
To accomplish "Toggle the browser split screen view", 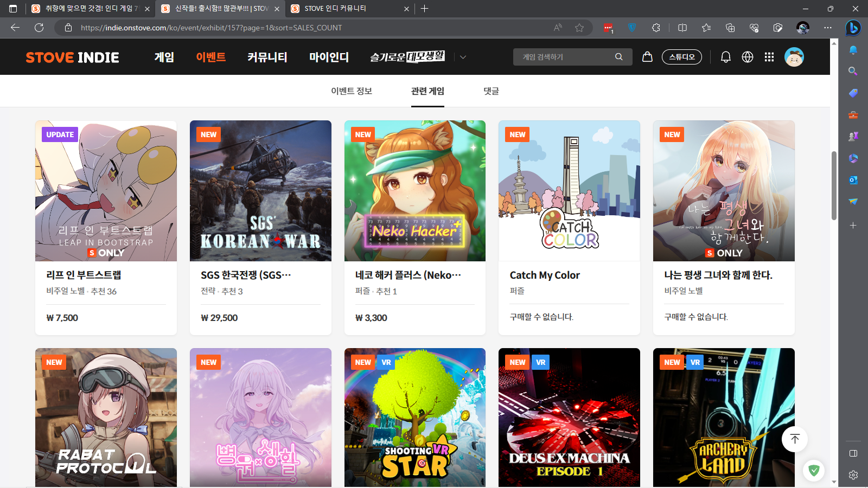I will coord(682,28).
